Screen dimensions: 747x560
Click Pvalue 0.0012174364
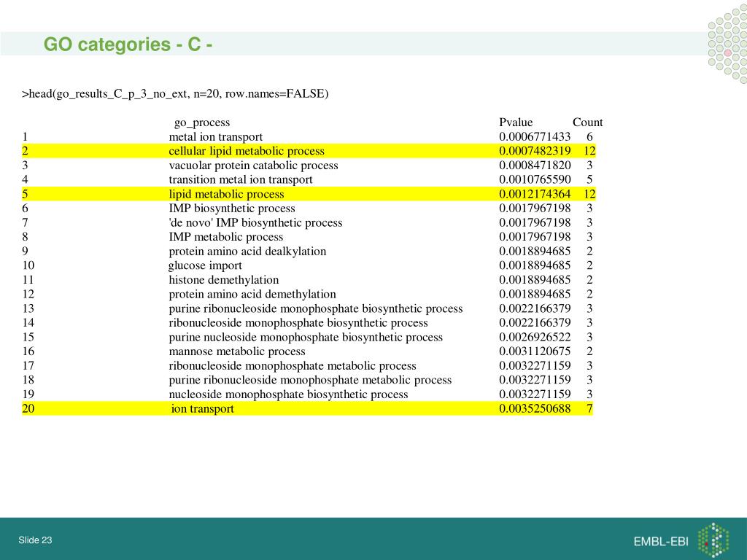[x=535, y=194]
